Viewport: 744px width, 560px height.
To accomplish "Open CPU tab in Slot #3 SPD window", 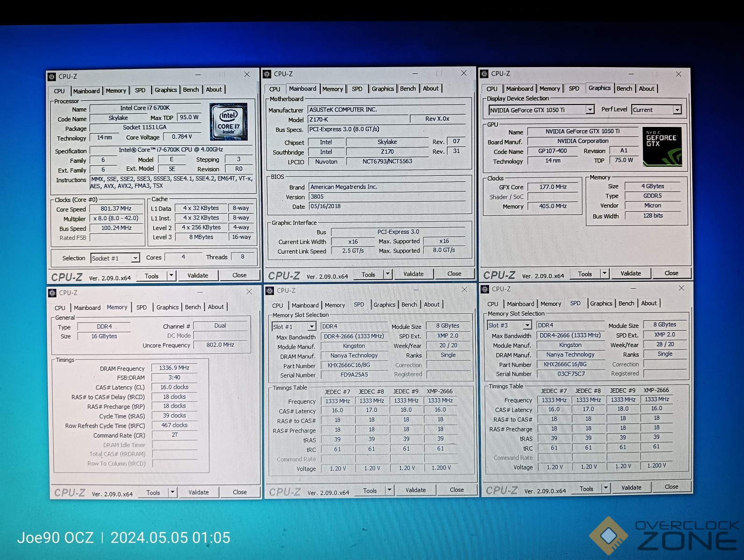I will click(x=493, y=304).
